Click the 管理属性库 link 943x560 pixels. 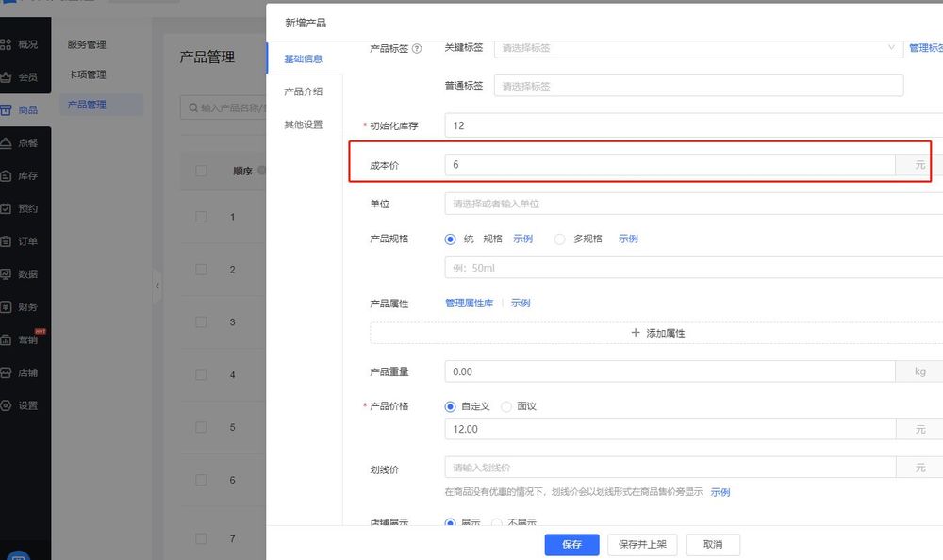coord(470,303)
